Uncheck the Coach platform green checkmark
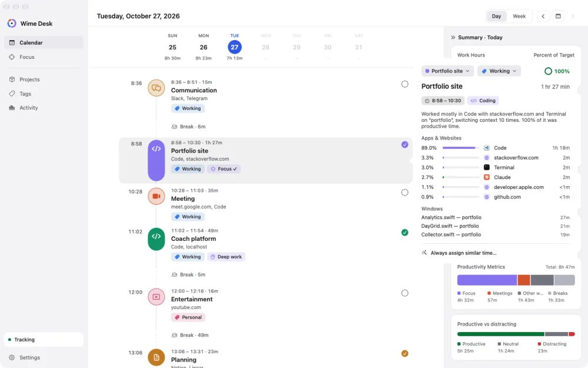Screen dimensions: 588x368 [405, 233]
